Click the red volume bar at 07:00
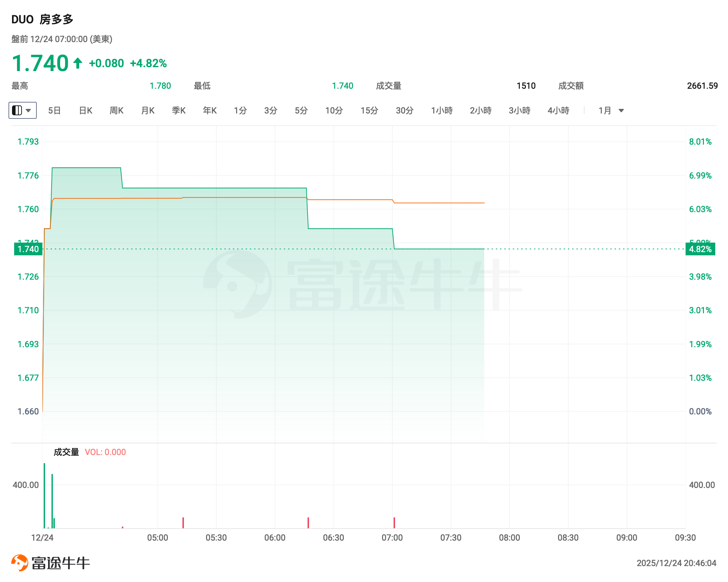This screenshot has width=728, height=582. pyautogui.click(x=394, y=523)
